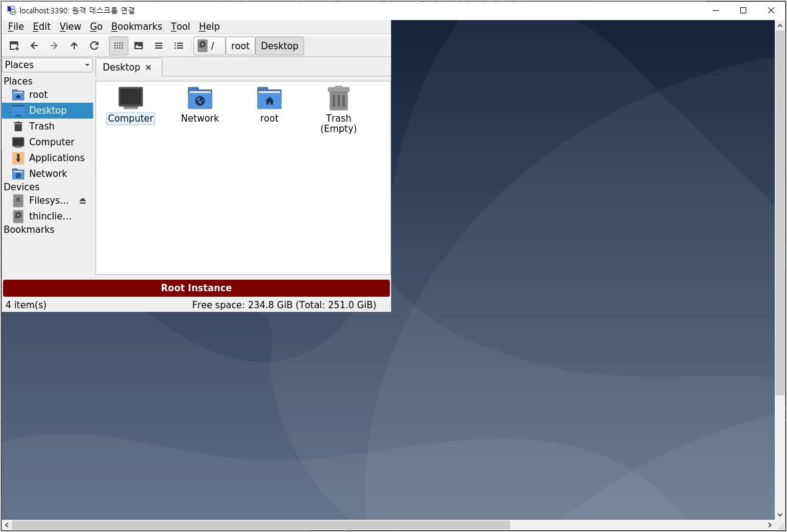Click the scroll-up arrow on right
The image size is (787, 532).
click(780, 25)
